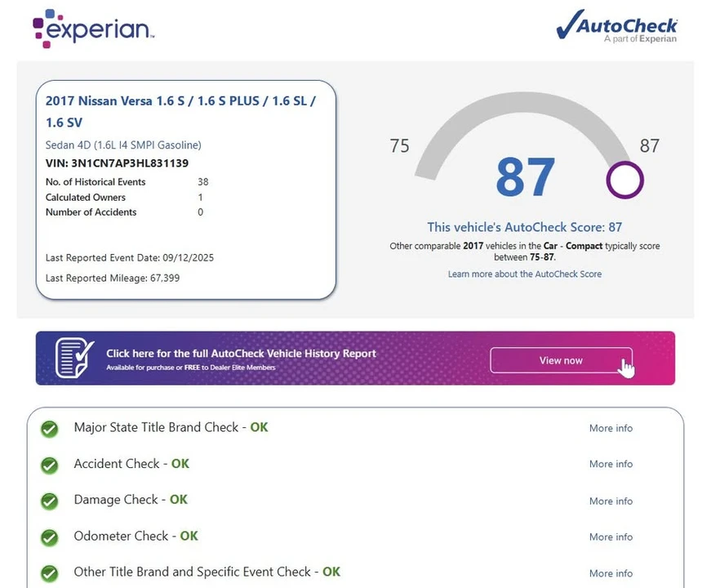Click the 2017 Nissan Versa vehicle title
The height and width of the screenshot is (588, 711).
pos(180,112)
